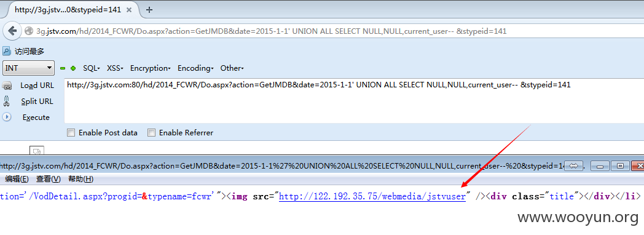Enable Referrer checkbox
The height and width of the screenshot is (235, 644).
click(152, 133)
